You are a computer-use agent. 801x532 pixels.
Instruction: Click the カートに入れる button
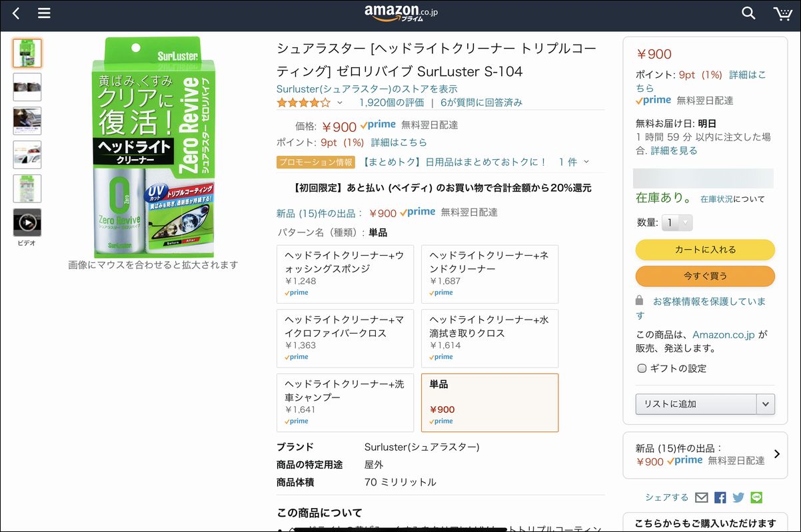704,250
